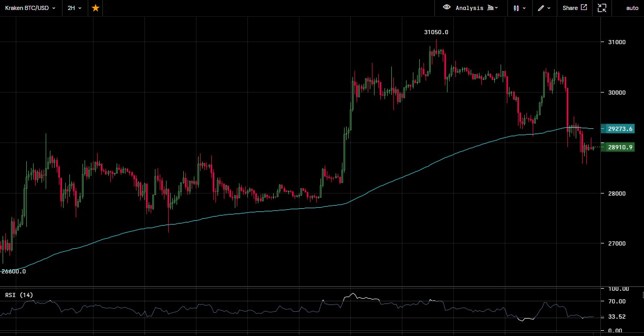Image resolution: width=644 pixels, height=336 pixels.
Task: Open the Kraken BTC/USD pair selector
Action: pyautogui.click(x=30, y=8)
